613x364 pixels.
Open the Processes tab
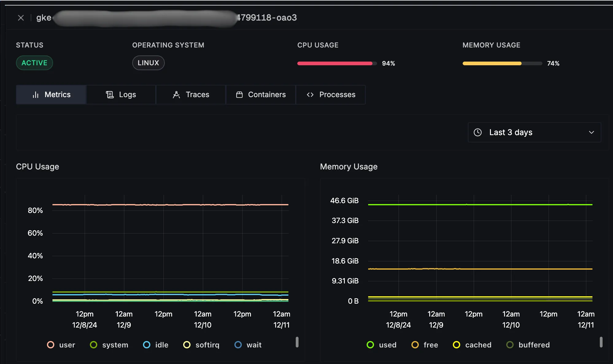[x=331, y=95]
